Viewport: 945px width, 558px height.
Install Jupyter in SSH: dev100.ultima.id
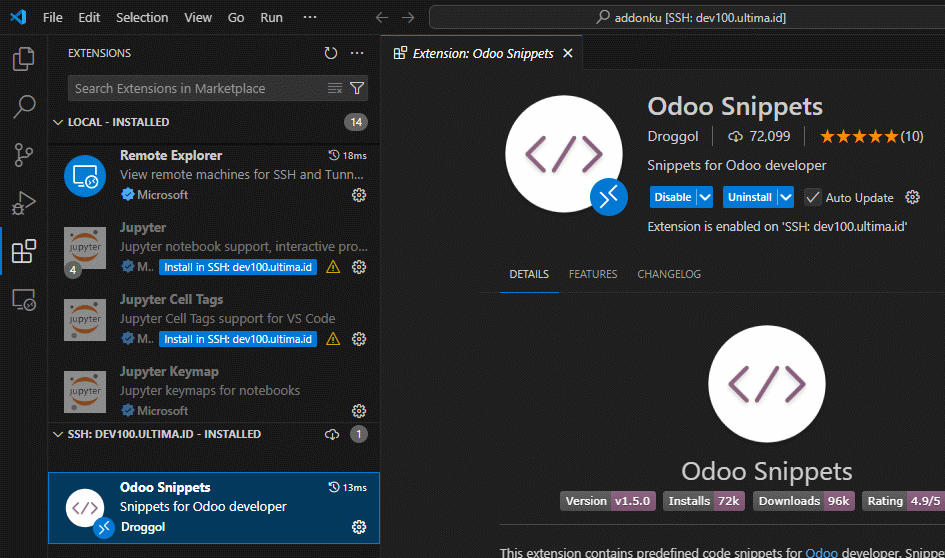coord(238,267)
